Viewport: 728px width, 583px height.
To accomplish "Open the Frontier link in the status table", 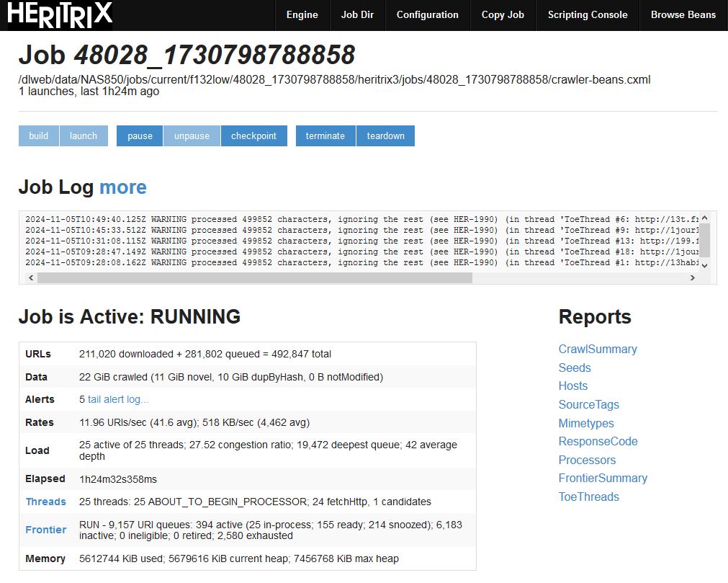I will 46,530.
